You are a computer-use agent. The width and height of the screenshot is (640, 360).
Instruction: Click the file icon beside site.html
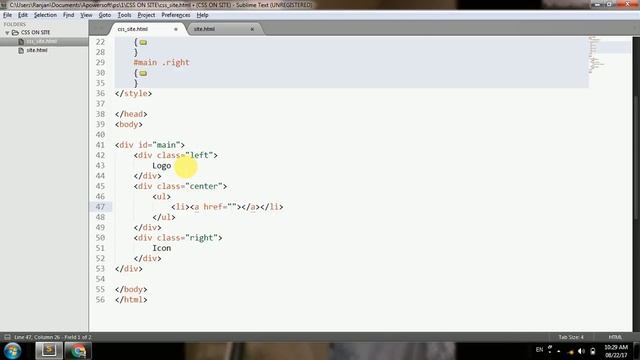pyautogui.click(x=21, y=50)
